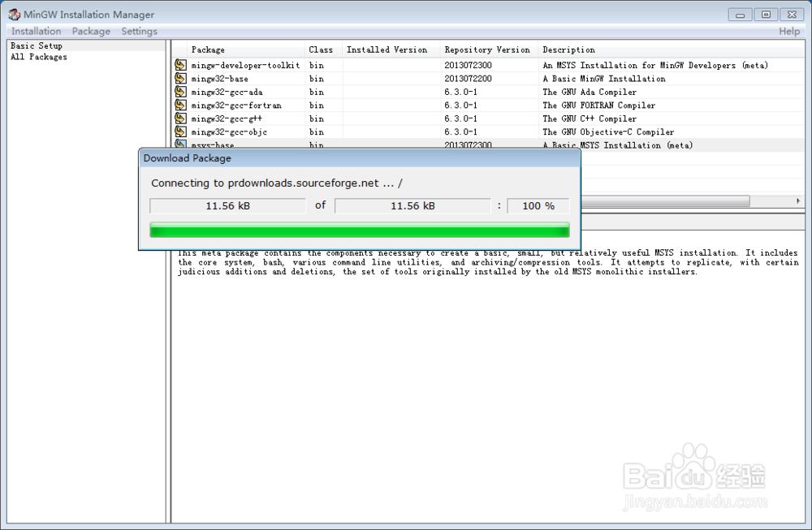Sort by the Package column header
Screen dimensions: 812x530
pos(246,50)
